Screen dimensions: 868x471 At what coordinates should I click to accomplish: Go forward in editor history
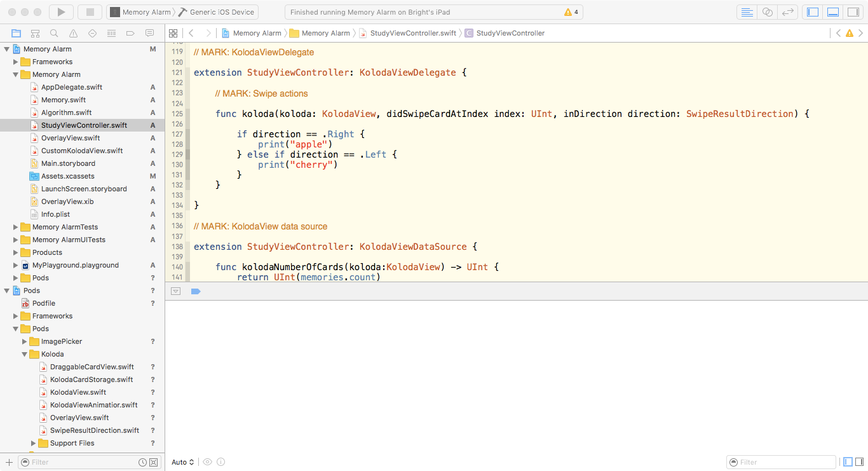pos(208,33)
